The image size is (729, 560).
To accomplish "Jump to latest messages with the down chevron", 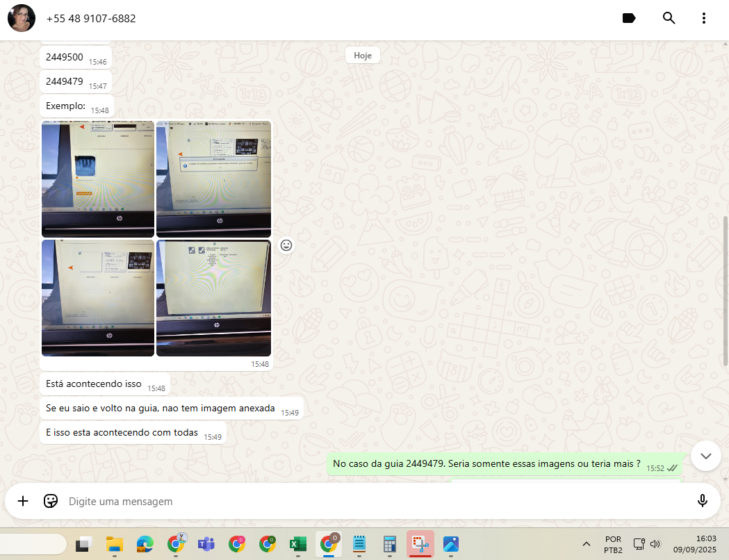I will [706, 456].
